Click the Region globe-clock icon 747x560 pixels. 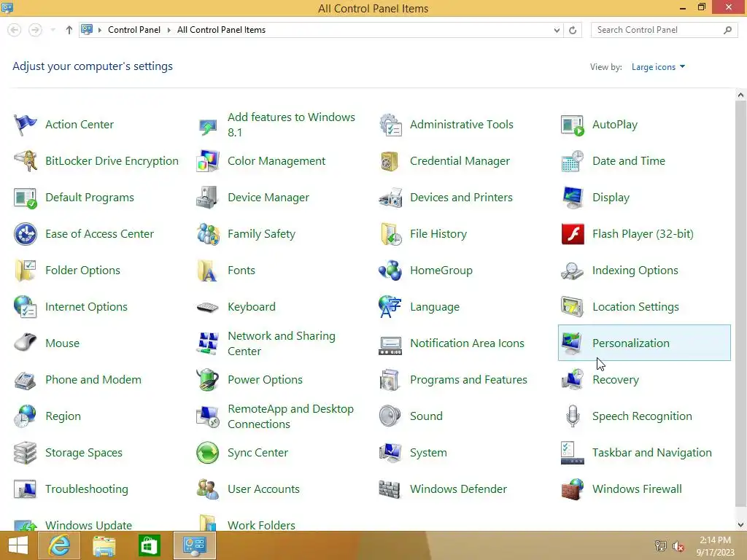click(x=26, y=416)
